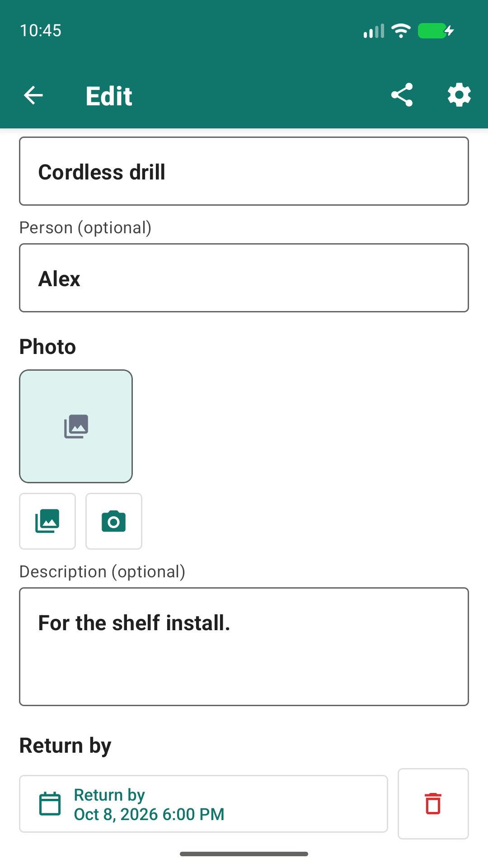Tap the Description (optional) label
The width and height of the screenshot is (488, 868).
(103, 571)
